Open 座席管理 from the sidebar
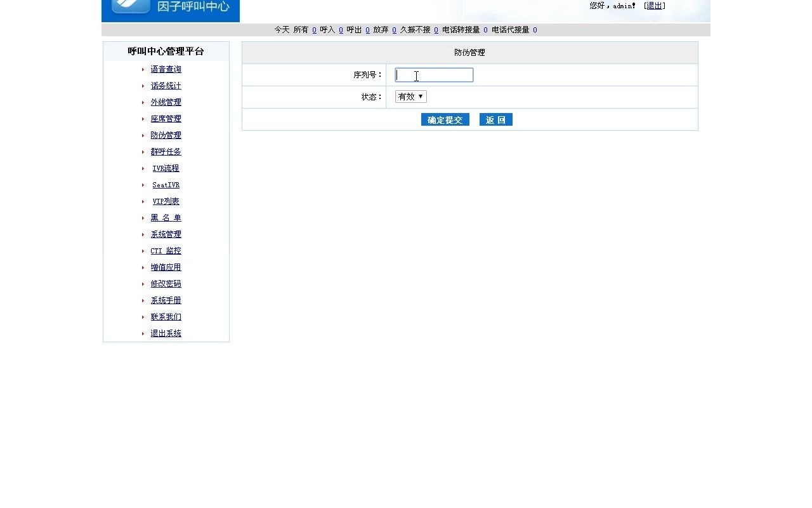This screenshot has width=812, height=508. [166, 119]
